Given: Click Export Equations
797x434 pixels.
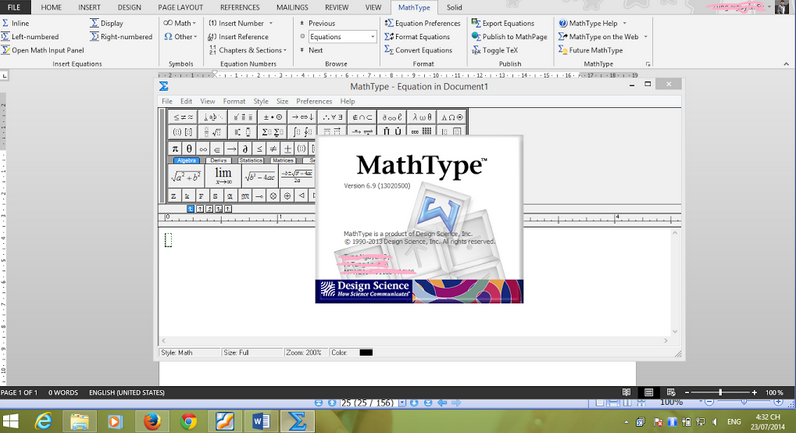Looking at the screenshot, I should tap(503, 23).
